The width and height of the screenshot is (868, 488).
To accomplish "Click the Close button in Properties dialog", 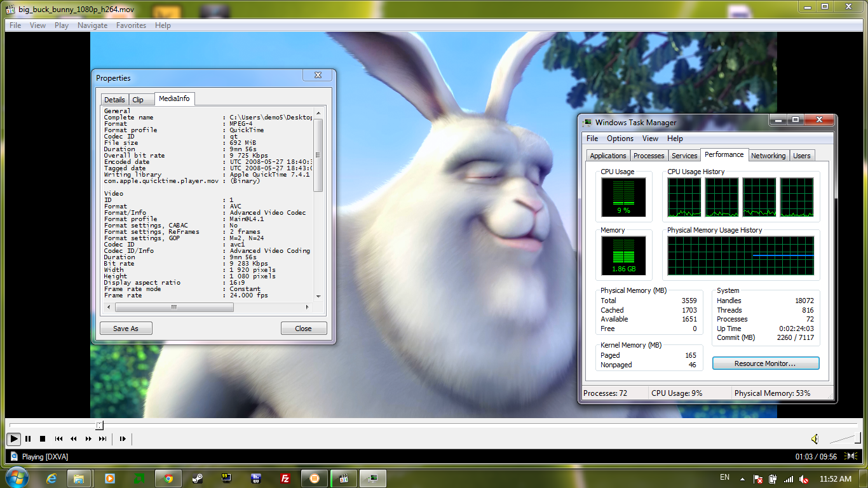I will (304, 329).
